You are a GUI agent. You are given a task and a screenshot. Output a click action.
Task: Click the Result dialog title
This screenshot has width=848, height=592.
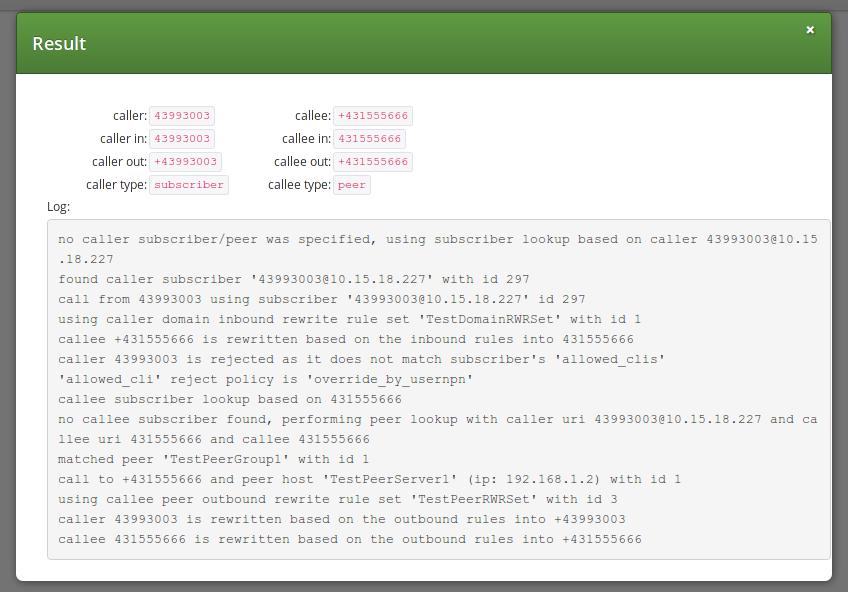pos(58,44)
